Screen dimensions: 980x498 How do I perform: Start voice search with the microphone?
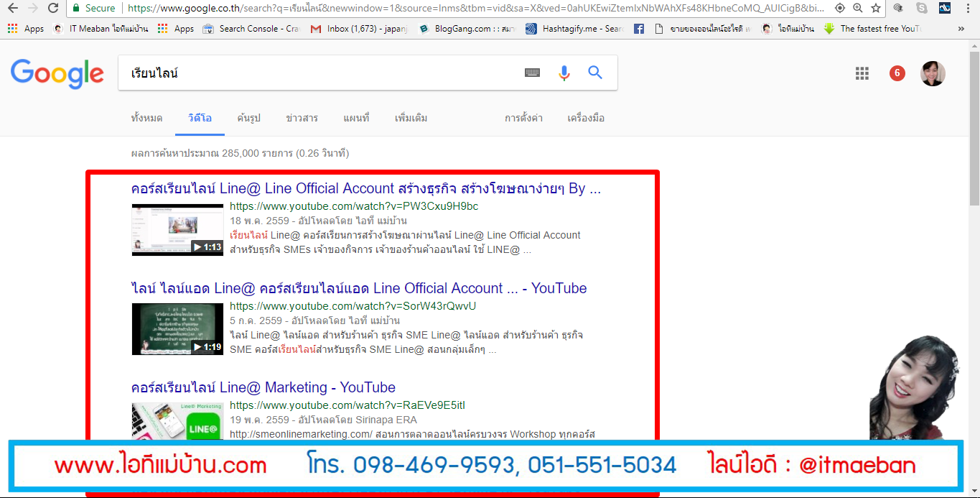(x=564, y=73)
